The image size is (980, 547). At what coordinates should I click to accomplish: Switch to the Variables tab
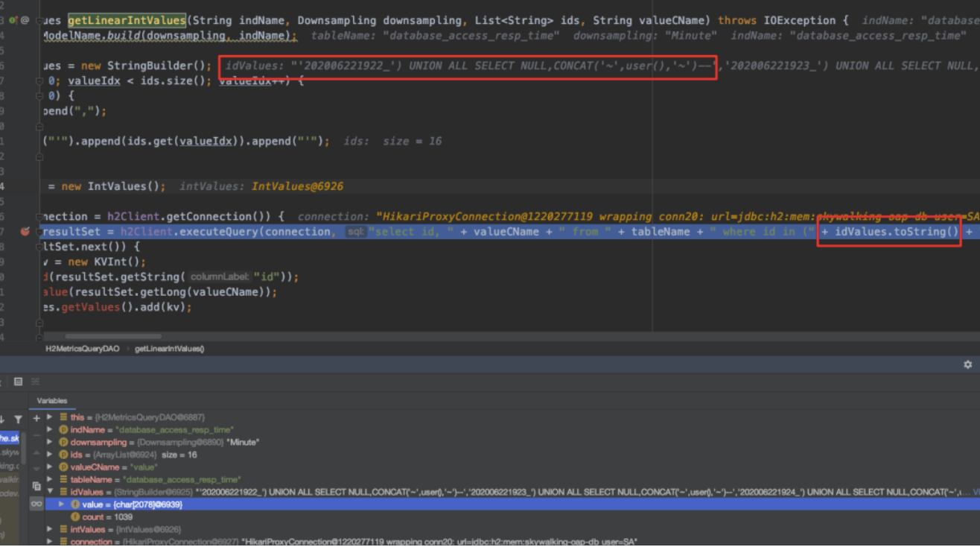[52, 401]
